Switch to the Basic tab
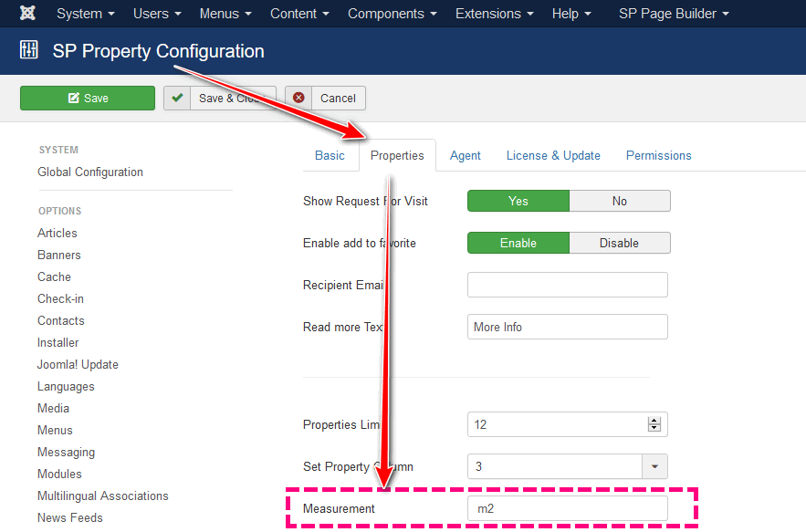Screen dimensions: 806x532 (330, 155)
